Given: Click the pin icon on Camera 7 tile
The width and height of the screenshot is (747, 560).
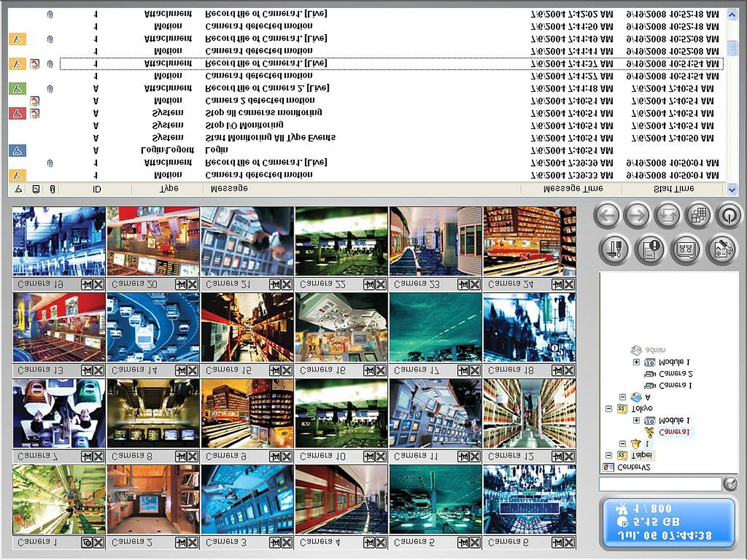Looking at the screenshot, I should 86,457.
